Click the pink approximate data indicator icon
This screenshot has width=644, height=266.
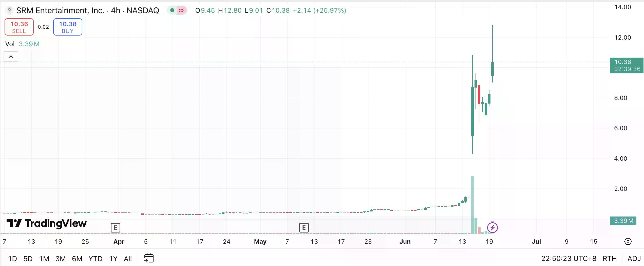pyautogui.click(x=181, y=10)
